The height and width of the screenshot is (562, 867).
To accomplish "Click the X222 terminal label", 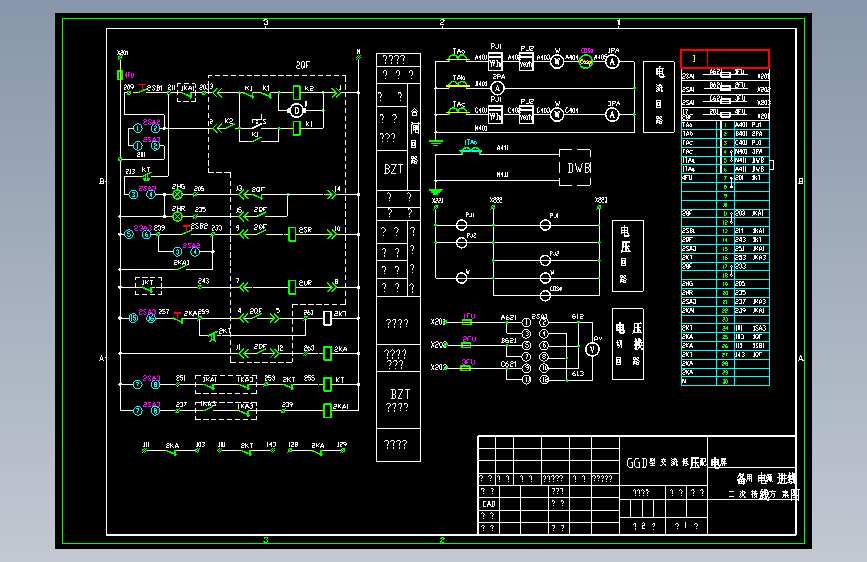I will 496,200.
